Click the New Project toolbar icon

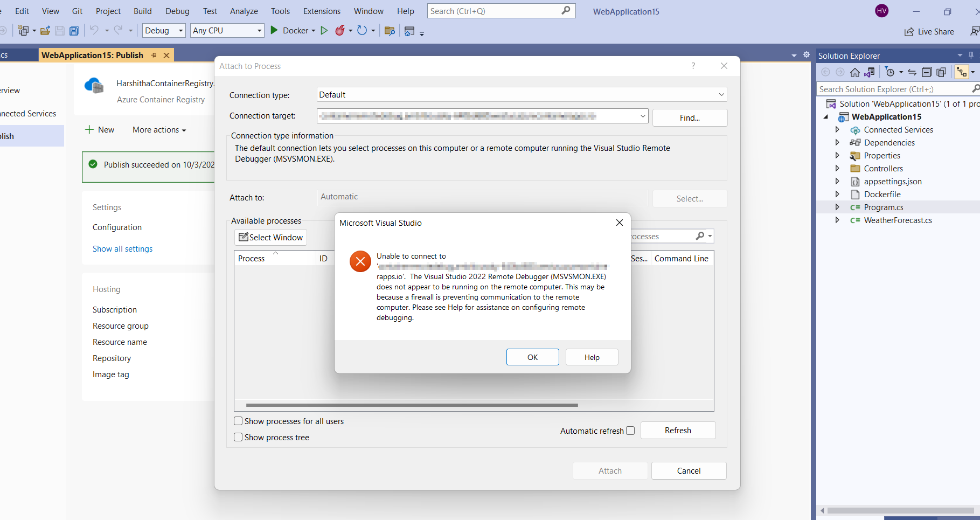pyautogui.click(x=23, y=31)
